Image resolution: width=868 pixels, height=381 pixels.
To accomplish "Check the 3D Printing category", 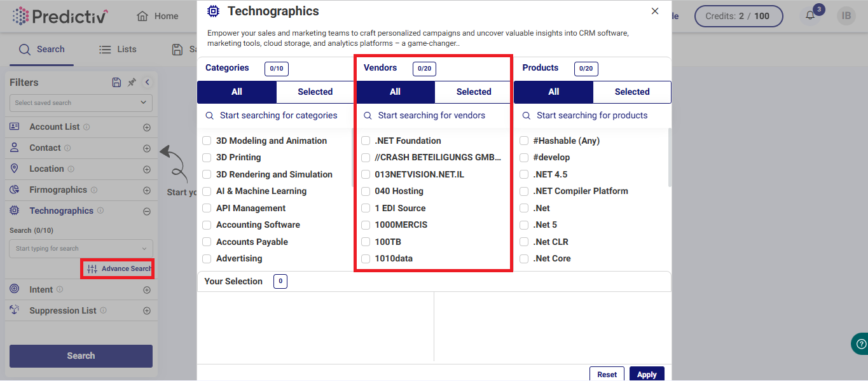I will 207,157.
